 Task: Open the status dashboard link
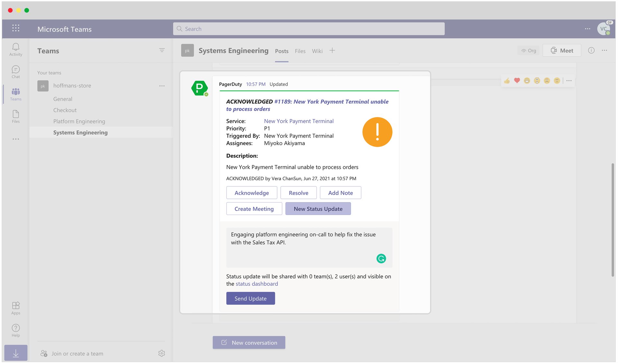point(257,284)
